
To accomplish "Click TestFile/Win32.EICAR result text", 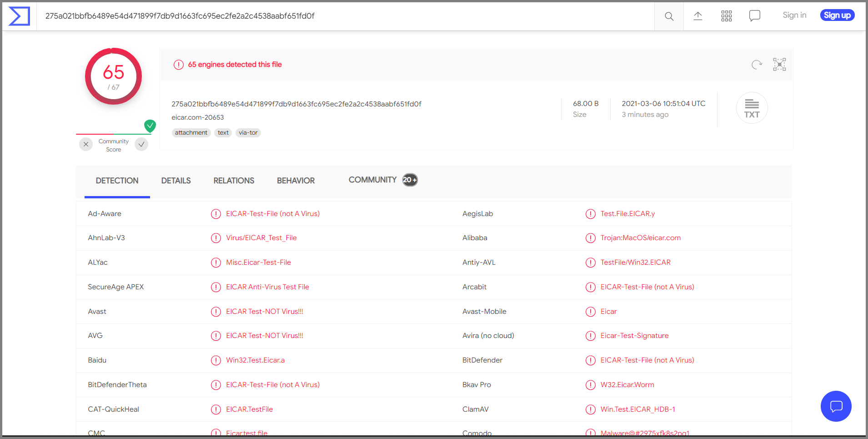I will (x=635, y=262).
